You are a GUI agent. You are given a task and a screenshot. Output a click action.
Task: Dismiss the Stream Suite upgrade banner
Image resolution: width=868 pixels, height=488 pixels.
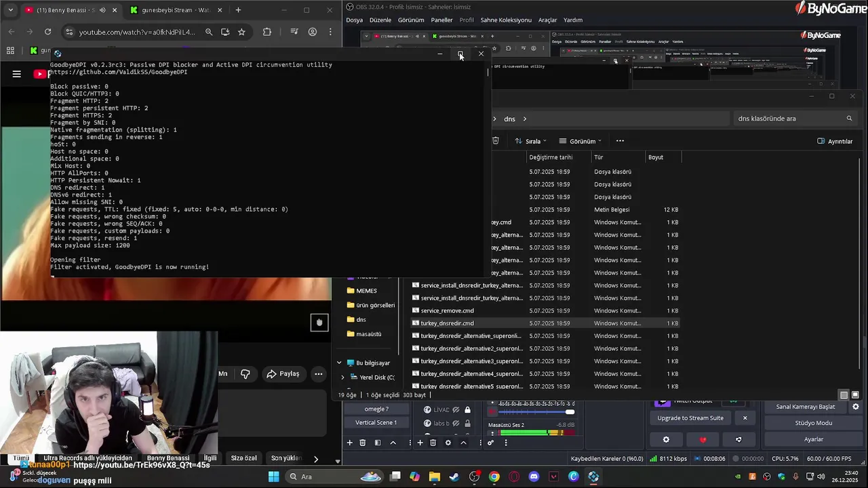745,418
